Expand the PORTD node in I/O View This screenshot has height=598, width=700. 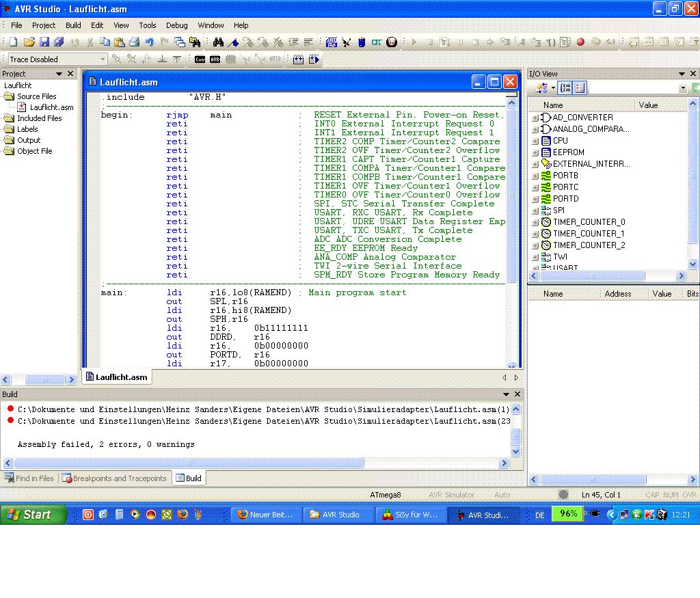[535, 200]
